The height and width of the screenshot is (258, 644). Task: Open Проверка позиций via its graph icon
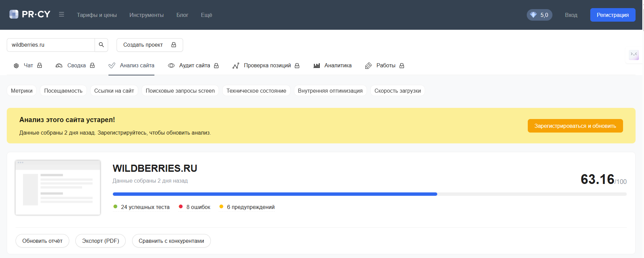[236, 66]
